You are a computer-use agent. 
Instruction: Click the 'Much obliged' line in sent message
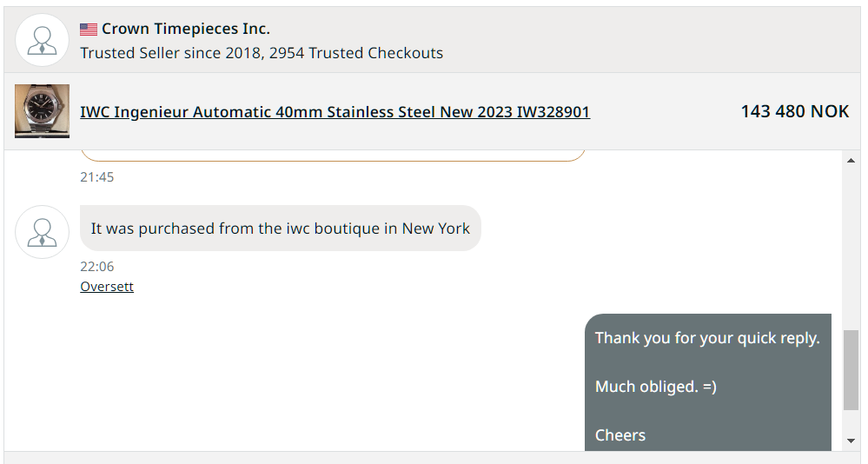pyautogui.click(x=655, y=387)
